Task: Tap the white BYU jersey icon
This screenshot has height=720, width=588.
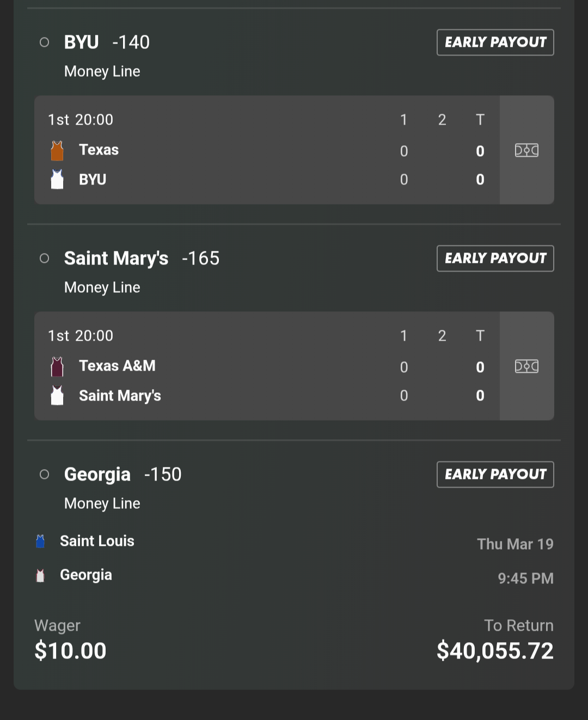Action: tap(57, 180)
